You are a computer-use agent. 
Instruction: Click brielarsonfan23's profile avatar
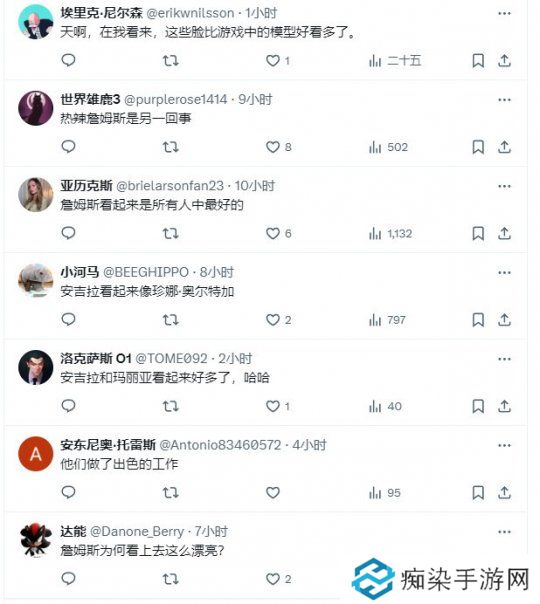[35, 195]
